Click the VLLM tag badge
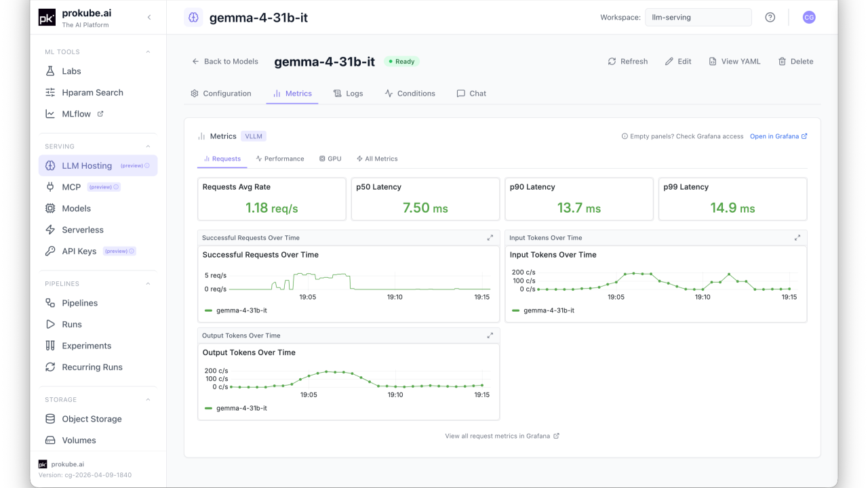The height and width of the screenshot is (488, 868). coord(254,136)
